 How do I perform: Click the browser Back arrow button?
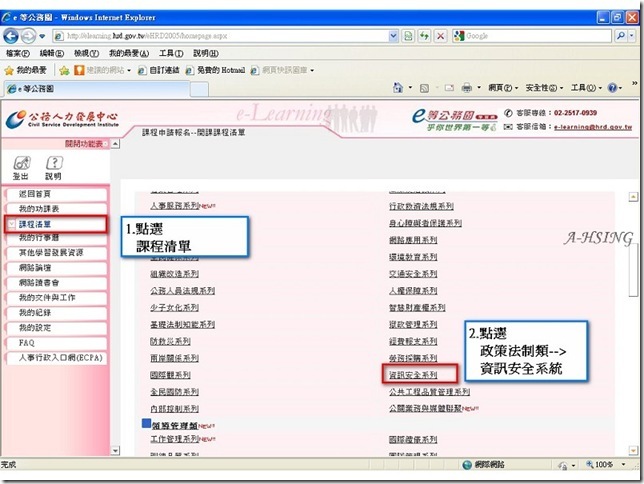pyautogui.click(x=10, y=36)
